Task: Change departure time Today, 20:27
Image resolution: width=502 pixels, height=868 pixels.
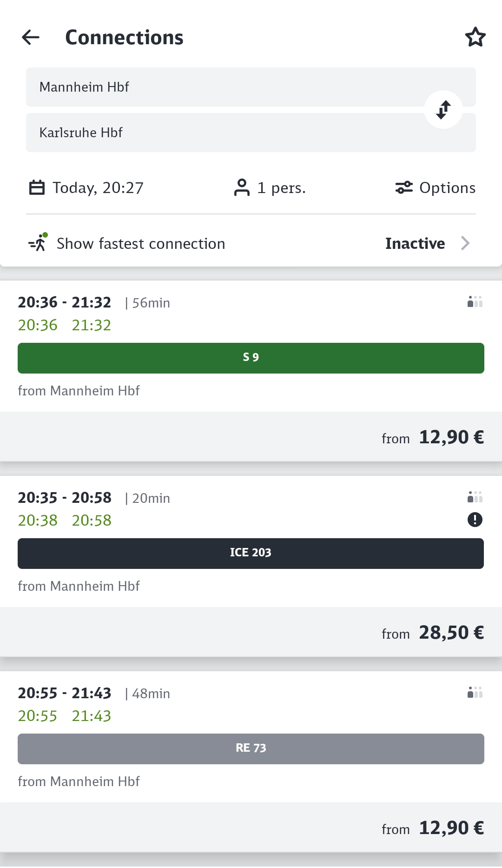Action: point(98,188)
